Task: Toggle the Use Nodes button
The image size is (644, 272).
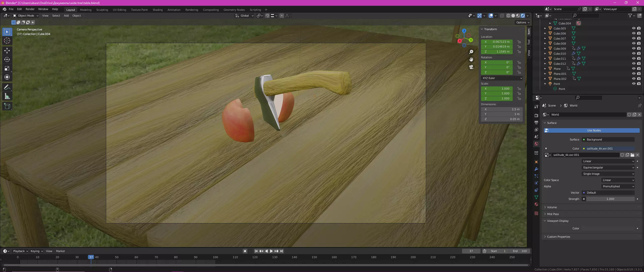Action: pos(592,130)
